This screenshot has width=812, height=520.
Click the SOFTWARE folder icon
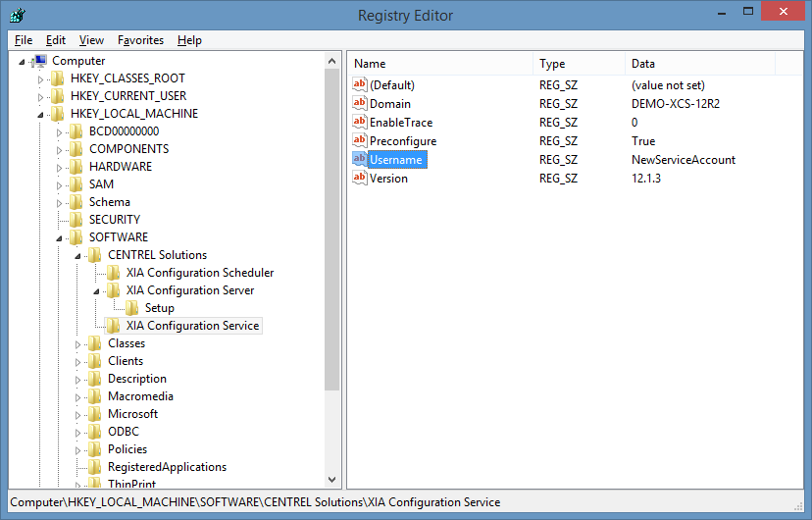[76, 237]
